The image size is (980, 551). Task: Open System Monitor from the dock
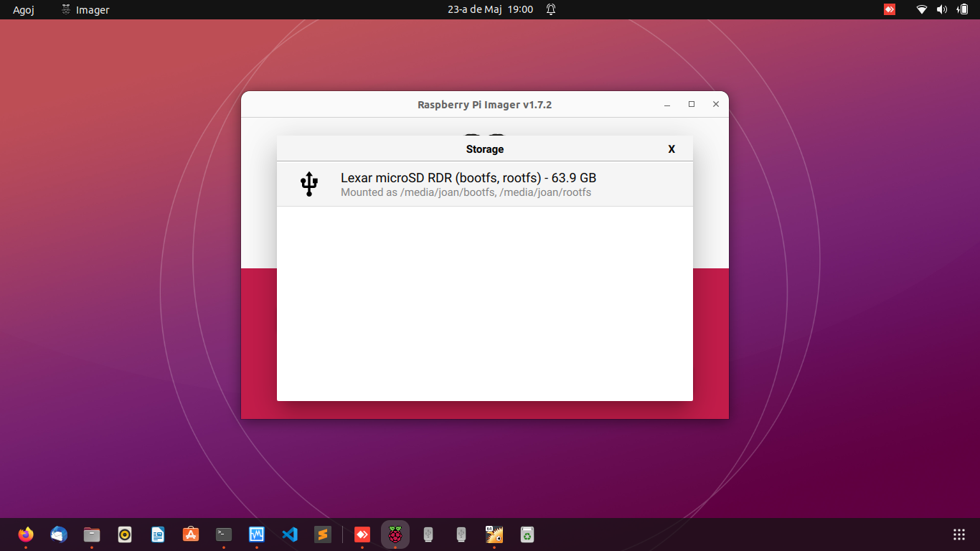point(257,534)
